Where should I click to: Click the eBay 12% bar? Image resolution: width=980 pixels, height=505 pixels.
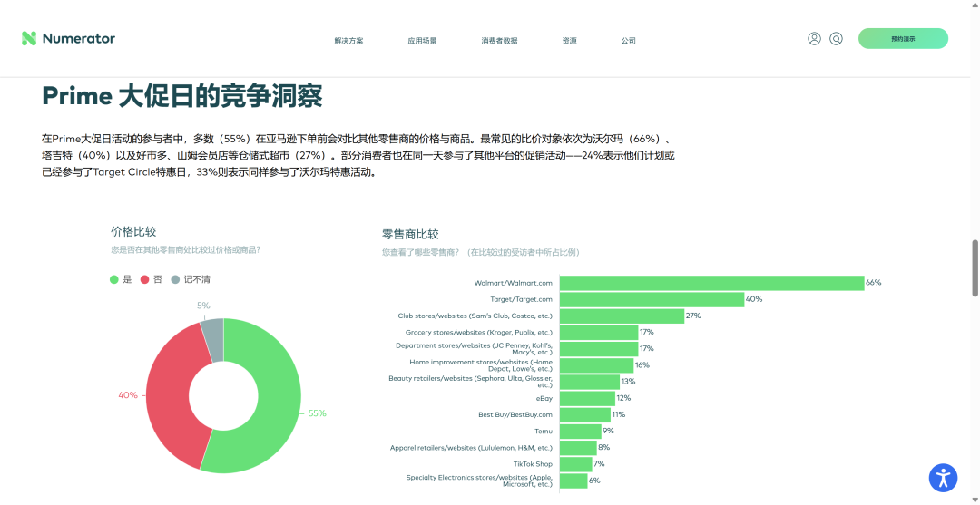pyautogui.click(x=587, y=398)
